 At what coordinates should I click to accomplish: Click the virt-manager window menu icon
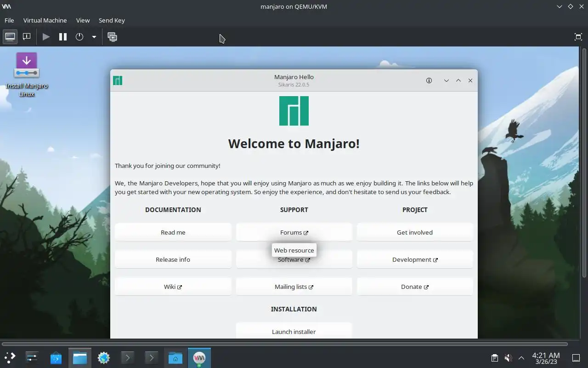[6, 6]
